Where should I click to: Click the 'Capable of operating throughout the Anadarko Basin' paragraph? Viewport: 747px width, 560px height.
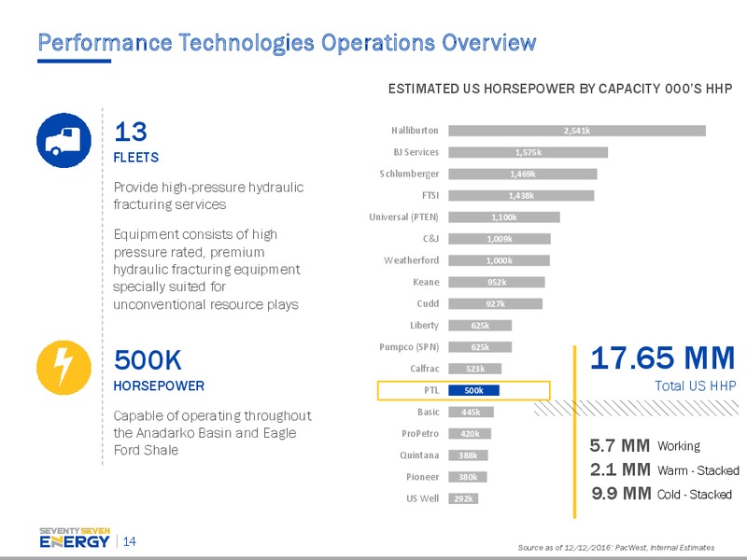tap(213, 433)
